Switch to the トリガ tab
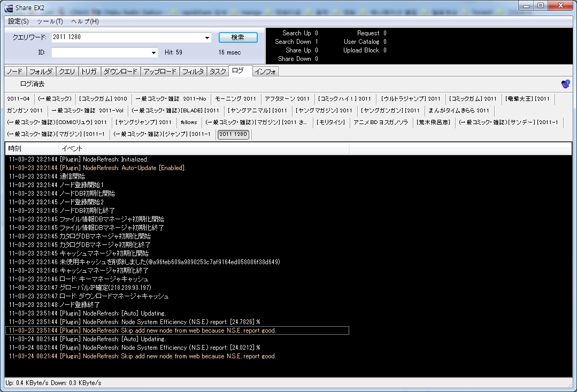 [x=89, y=72]
